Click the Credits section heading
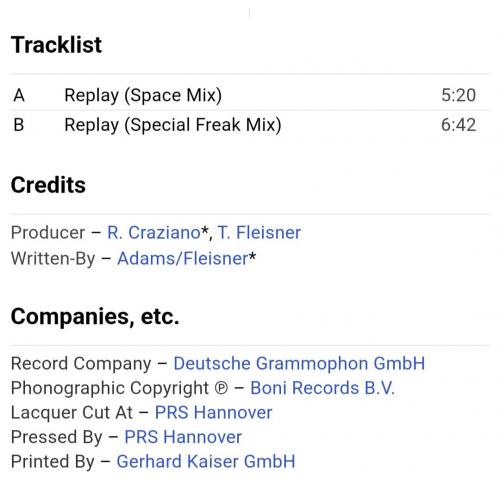Viewport: 500px width, 500px height. click(48, 185)
